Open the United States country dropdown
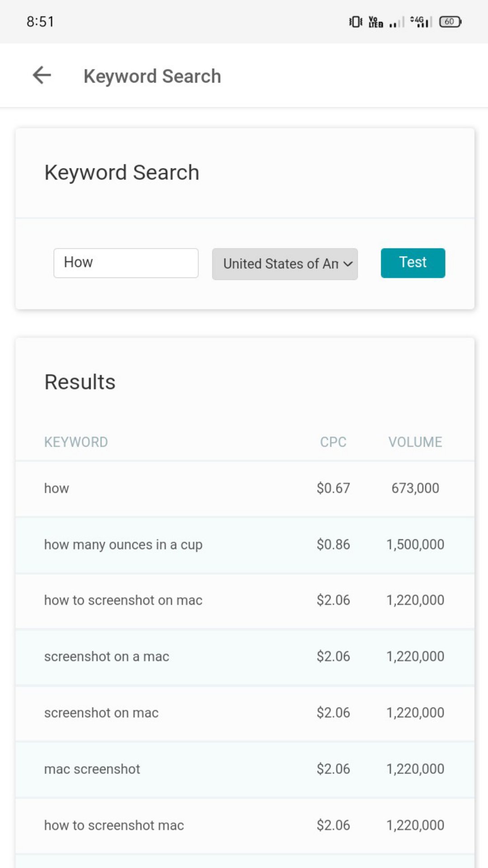This screenshot has width=488, height=868. click(x=285, y=264)
